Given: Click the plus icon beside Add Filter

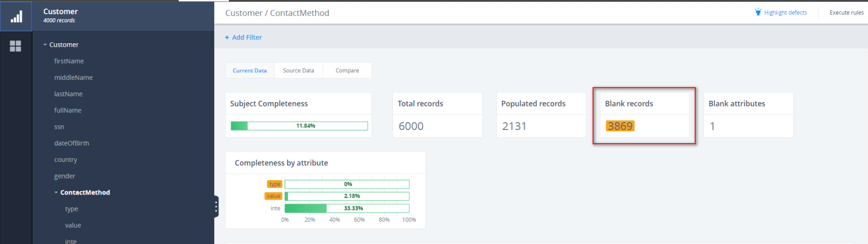Looking at the screenshot, I should pos(227,38).
